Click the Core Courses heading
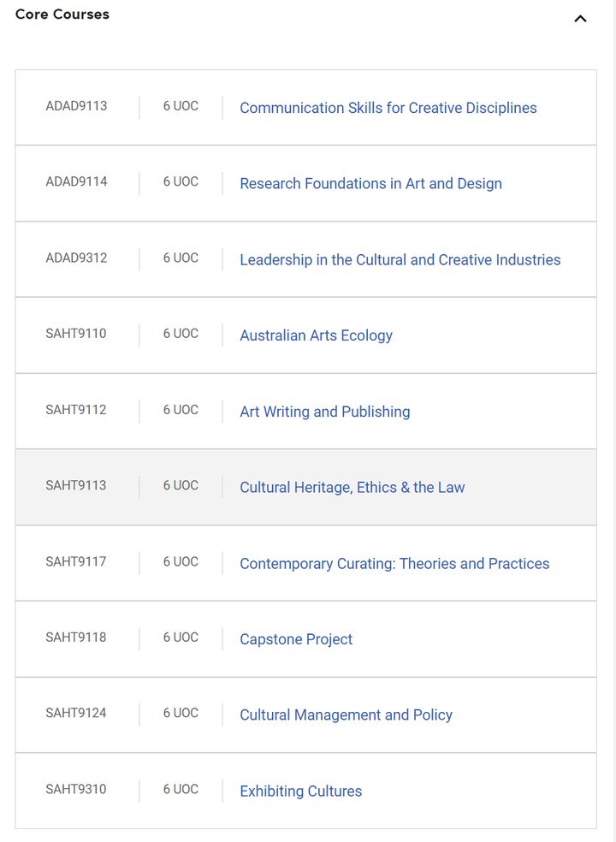Screen dimensions: 616x842 [62, 15]
